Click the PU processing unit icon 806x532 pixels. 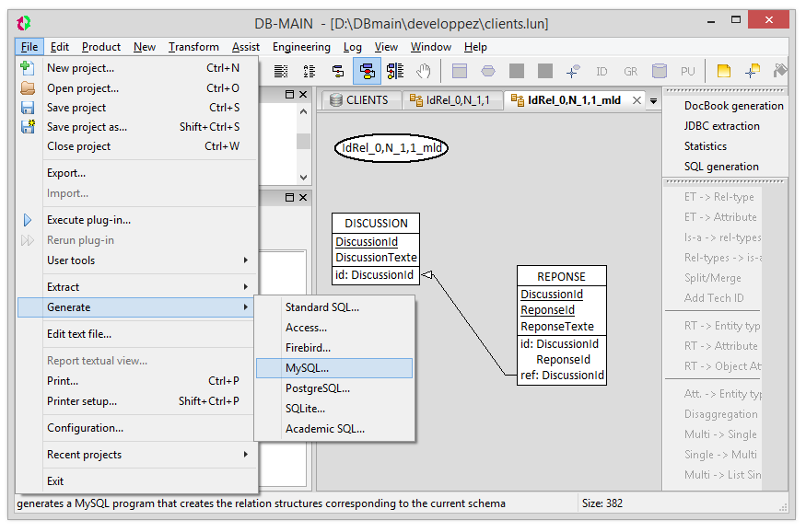tap(688, 72)
